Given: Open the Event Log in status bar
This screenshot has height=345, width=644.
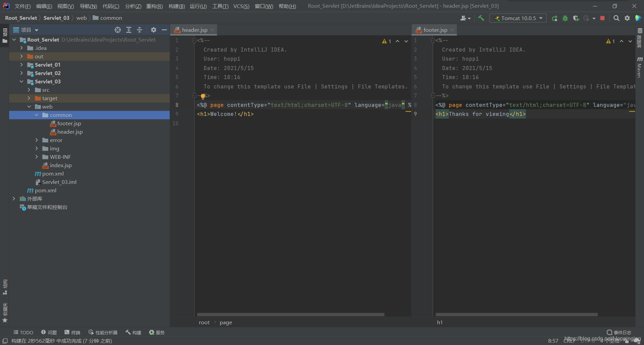Looking at the screenshot, I should (x=619, y=332).
